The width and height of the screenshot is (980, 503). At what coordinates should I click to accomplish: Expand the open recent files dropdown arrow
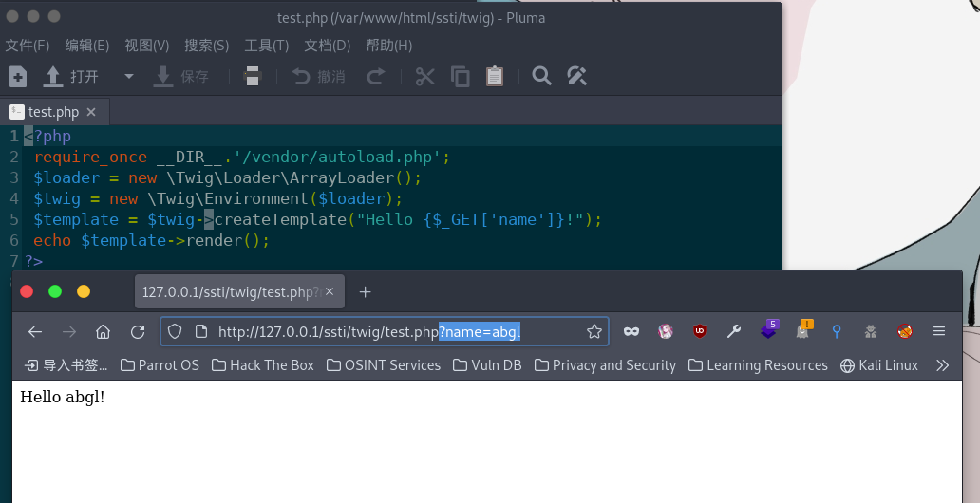[129, 77]
